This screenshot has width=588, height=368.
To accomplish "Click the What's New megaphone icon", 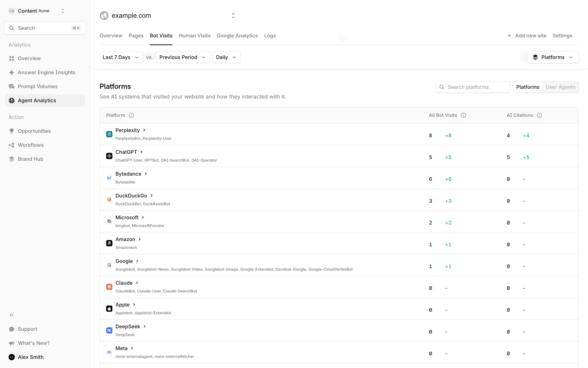I will click(12, 343).
